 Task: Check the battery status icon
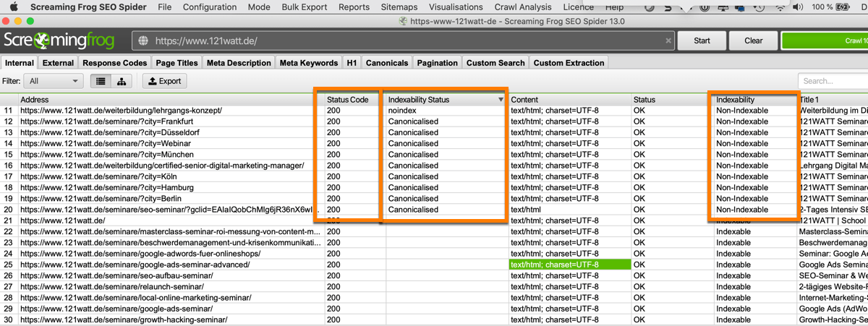[x=843, y=7]
